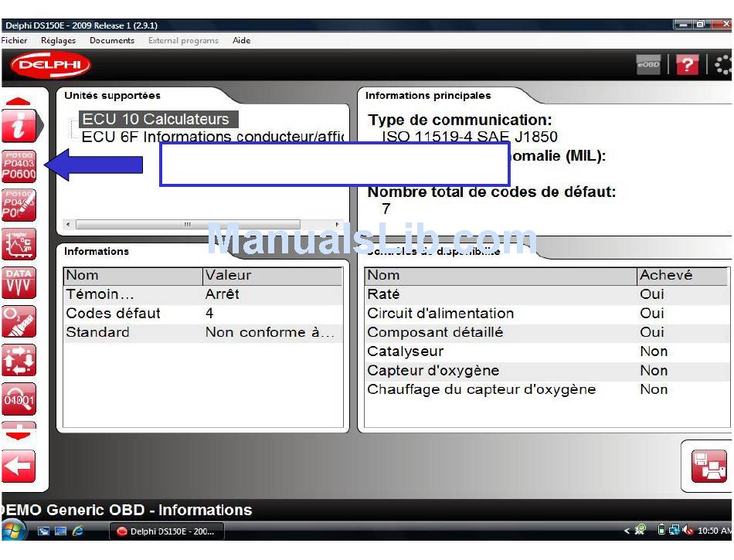
Task: Open the freeze frame data graph icon
Action: (x=19, y=244)
